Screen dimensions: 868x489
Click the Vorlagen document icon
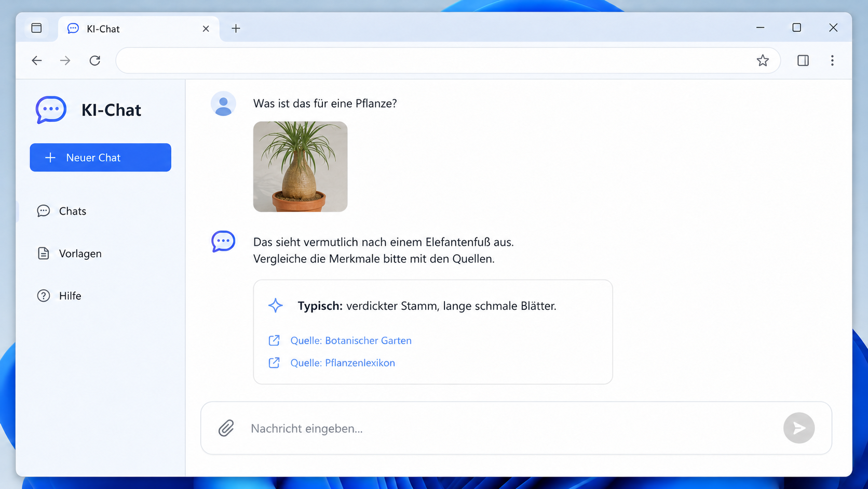coord(44,253)
